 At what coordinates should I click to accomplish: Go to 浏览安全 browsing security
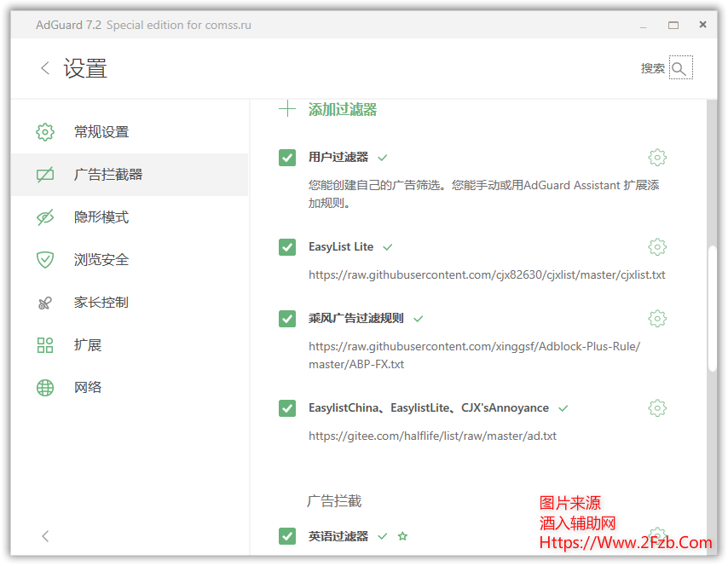click(130, 259)
